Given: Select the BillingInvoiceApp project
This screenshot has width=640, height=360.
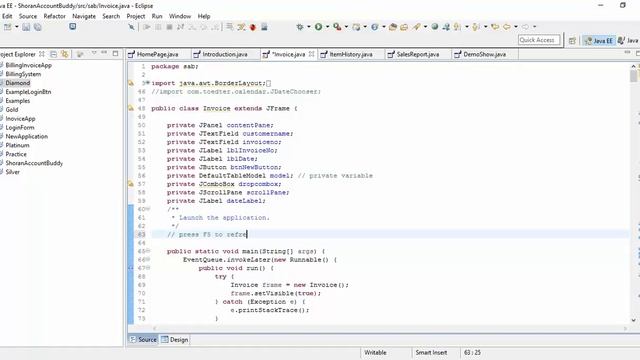Looking at the screenshot, I should click(x=29, y=65).
